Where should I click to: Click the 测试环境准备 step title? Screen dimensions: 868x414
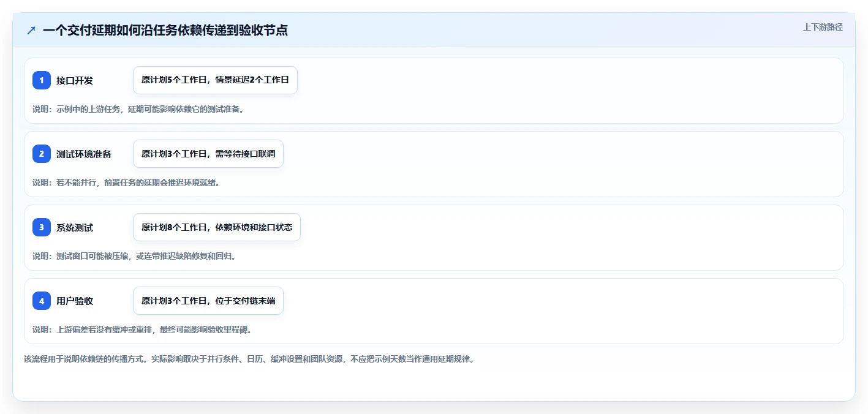[x=84, y=154]
